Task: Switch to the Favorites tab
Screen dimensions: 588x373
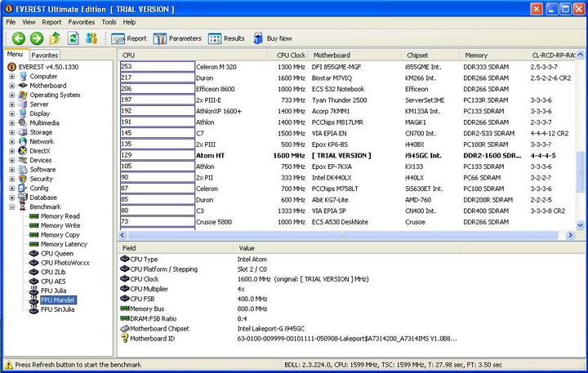Action: (45, 56)
